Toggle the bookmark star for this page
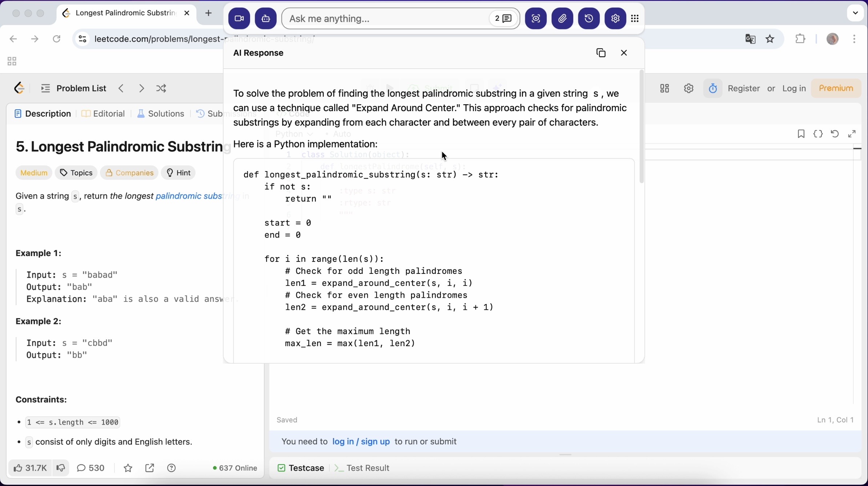 770,39
